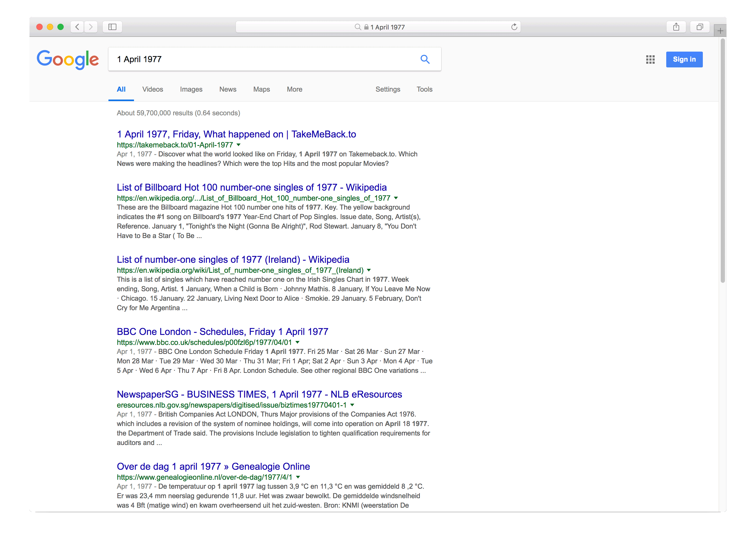Switch to the Images tab
This screenshot has height=554, width=756.
pos(191,89)
